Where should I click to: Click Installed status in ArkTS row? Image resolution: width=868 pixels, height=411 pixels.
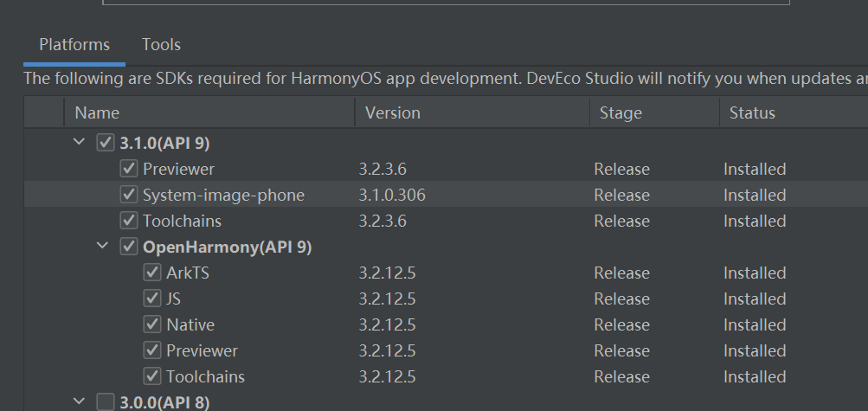click(x=755, y=273)
